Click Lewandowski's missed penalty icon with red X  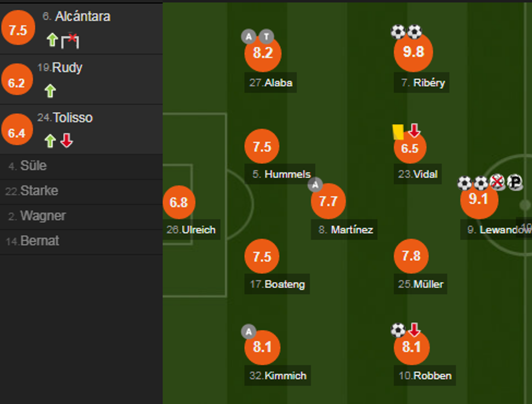[x=497, y=183]
